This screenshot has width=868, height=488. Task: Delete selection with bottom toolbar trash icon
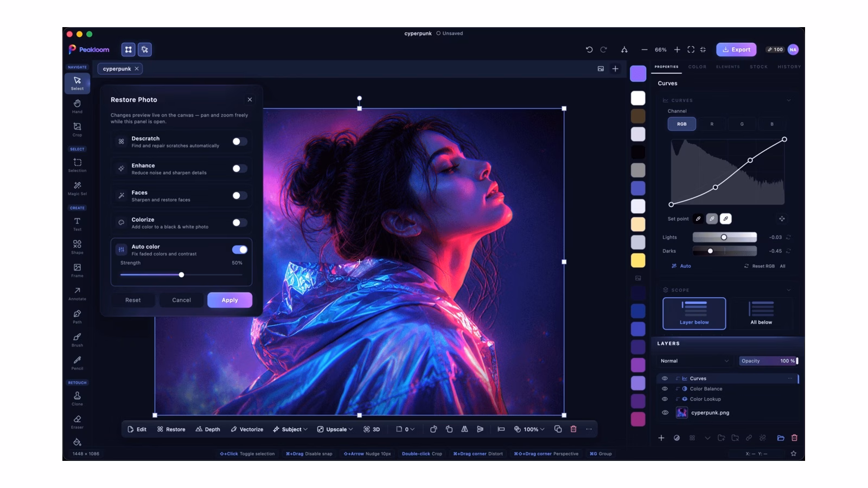pos(573,429)
